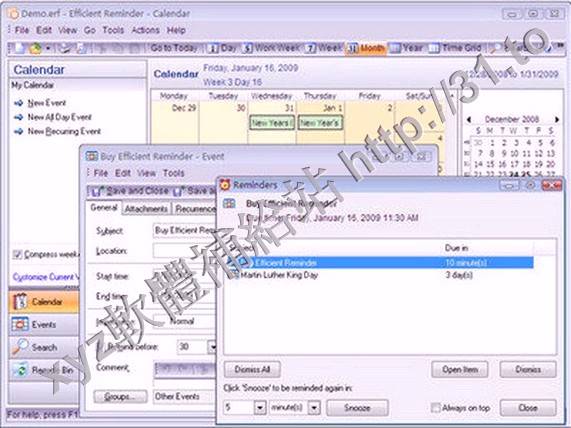Go to next month in mini calendar
The width and height of the screenshot is (571, 428).
[x=557, y=119]
